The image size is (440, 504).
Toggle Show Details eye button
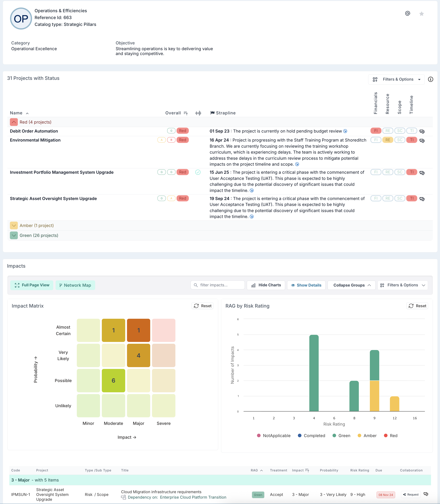click(306, 285)
